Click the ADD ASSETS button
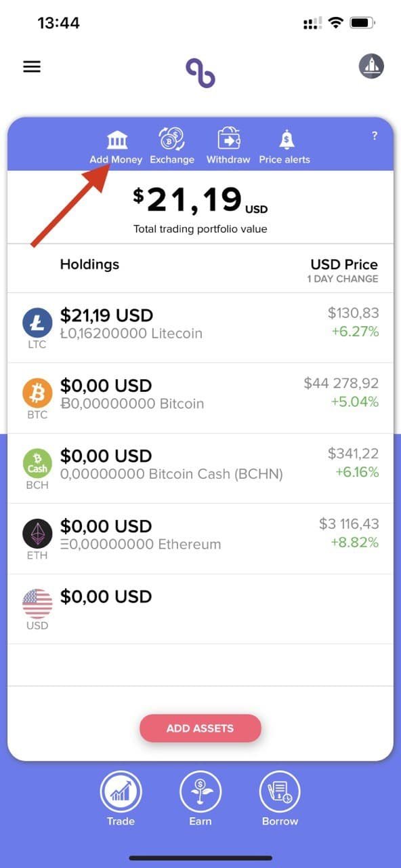This screenshot has width=401, height=868. point(200,728)
